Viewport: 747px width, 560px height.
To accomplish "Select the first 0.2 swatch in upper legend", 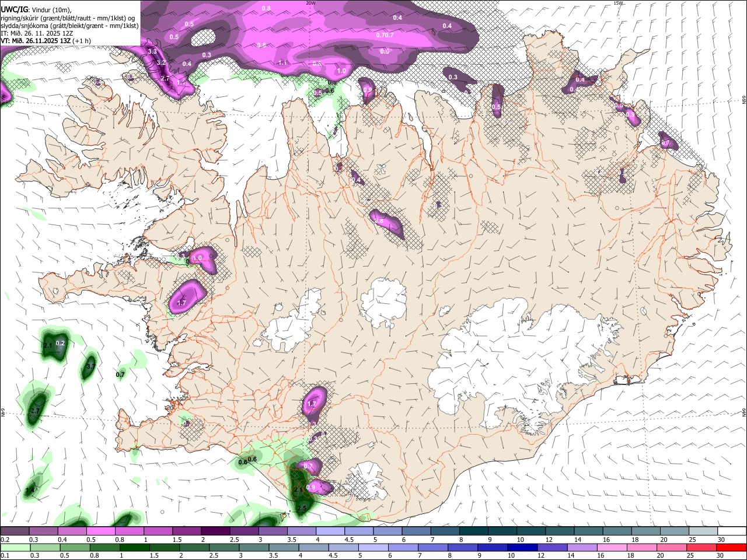I will pos(15,531).
